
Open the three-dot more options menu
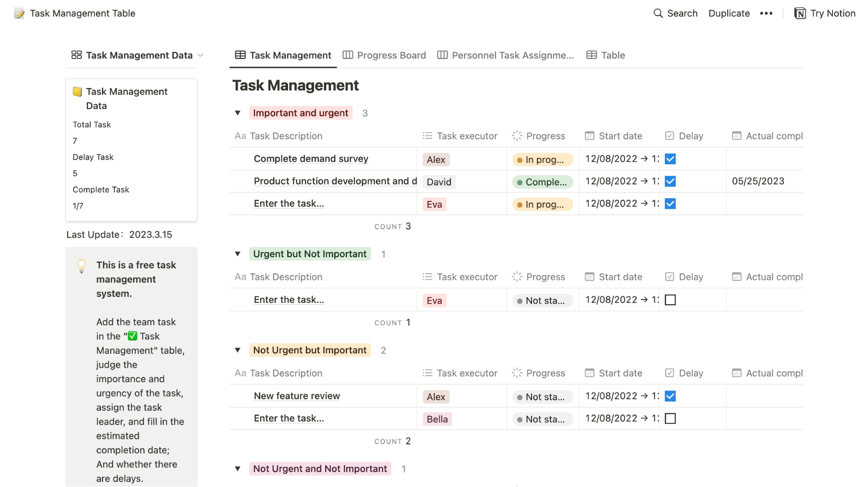pyautogui.click(x=767, y=13)
